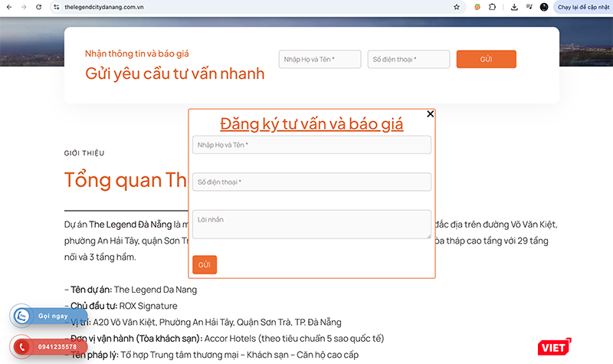Image resolution: width=613 pixels, height=364 pixels.
Task: Open the browser profile avatar
Action: tap(543, 7)
